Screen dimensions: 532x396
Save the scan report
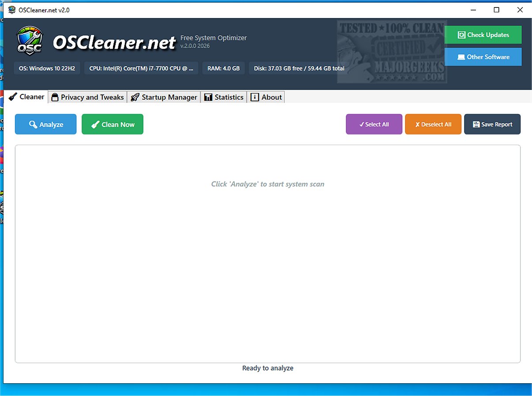click(492, 124)
